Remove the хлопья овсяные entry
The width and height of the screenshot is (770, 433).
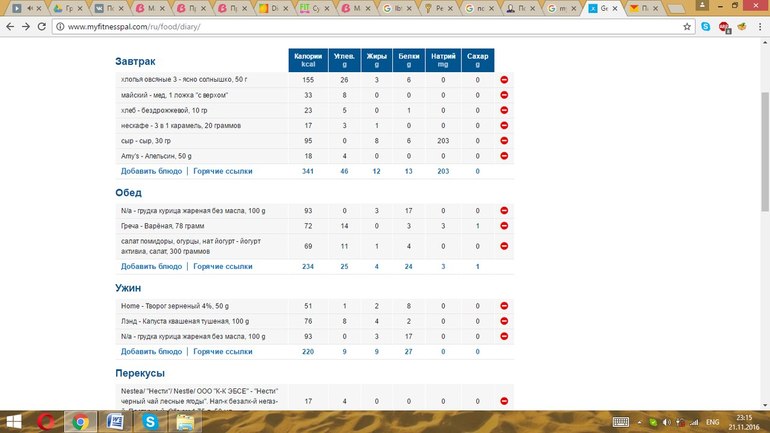point(504,80)
